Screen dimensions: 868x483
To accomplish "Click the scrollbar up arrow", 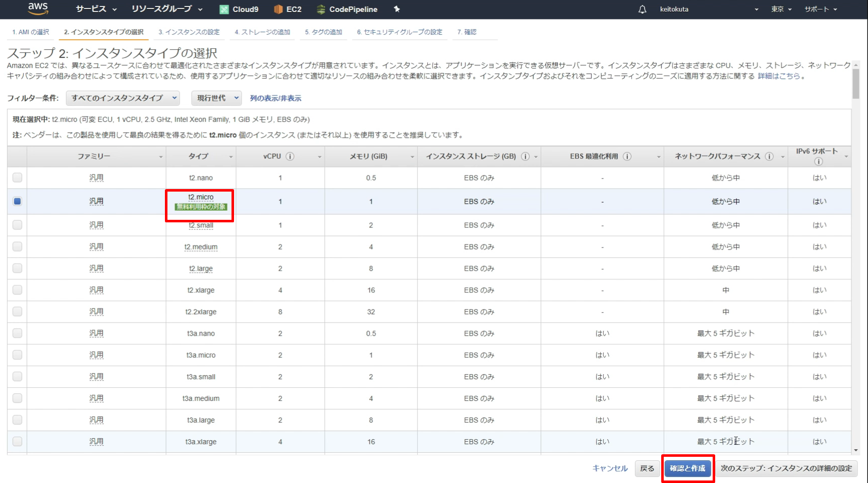I will point(855,65).
